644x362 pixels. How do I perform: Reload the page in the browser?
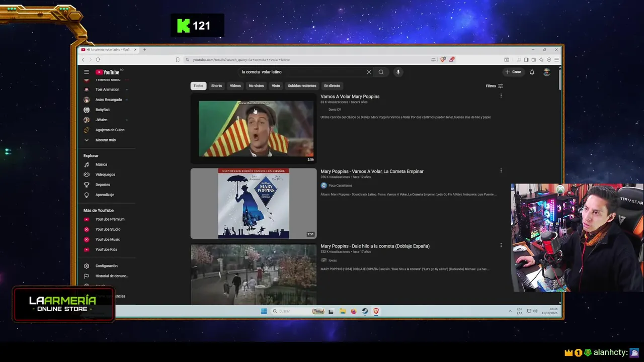(98, 60)
